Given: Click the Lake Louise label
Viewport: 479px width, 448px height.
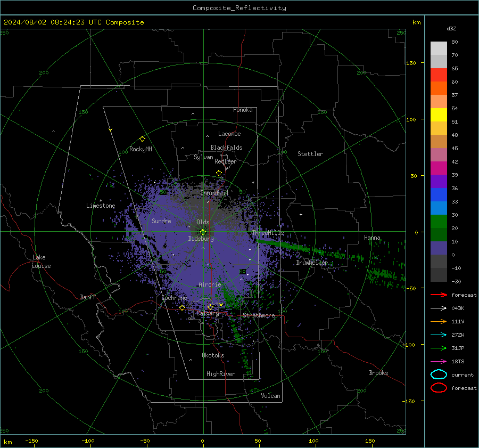Looking at the screenshot, I should (x=41, y=262).
